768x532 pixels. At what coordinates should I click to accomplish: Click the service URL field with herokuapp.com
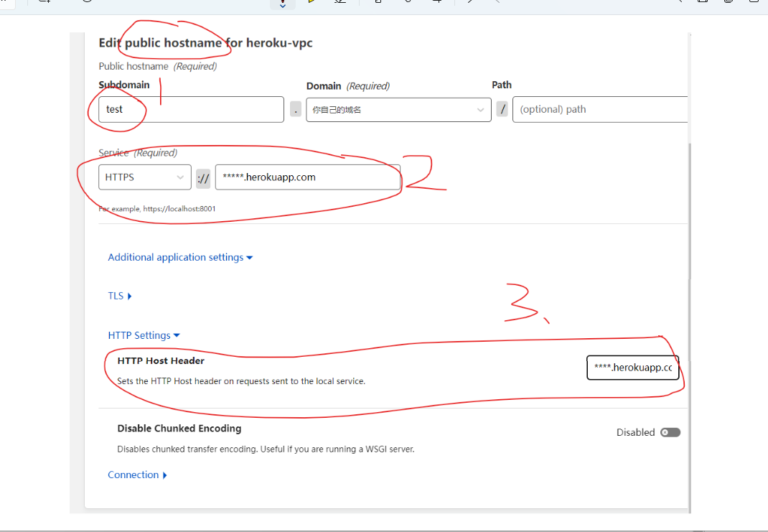pos(307,177)
